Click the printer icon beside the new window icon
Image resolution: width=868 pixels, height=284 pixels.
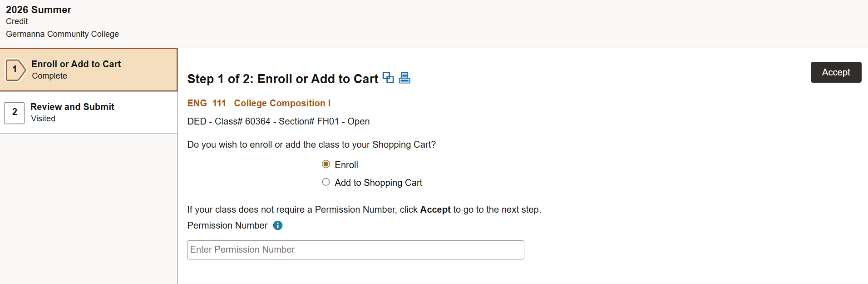404,78
